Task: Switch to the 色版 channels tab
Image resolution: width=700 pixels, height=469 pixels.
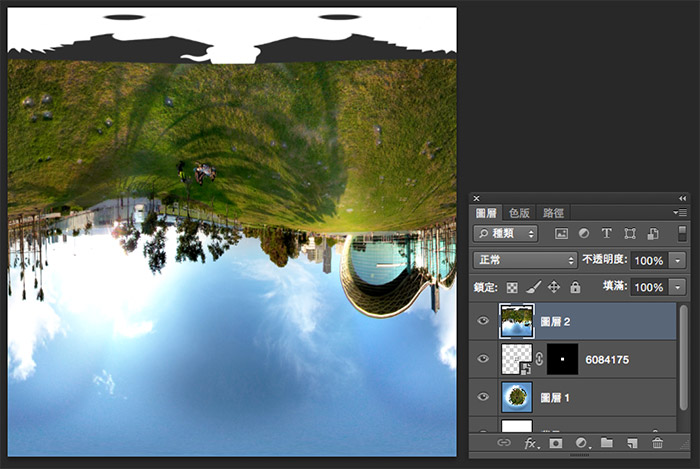Action: pyautogui.click(x=520, y=213)
